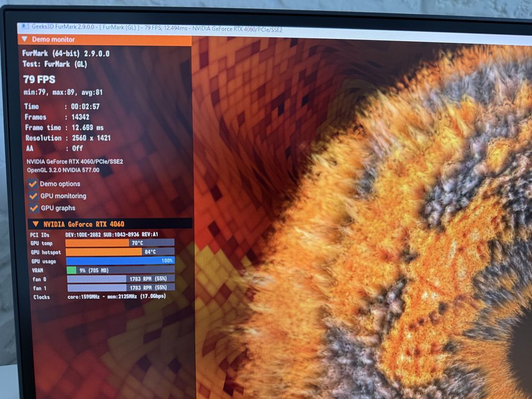Click the GPU temp 70°C bar
The image size is (532, 399).
coord(120,243)
